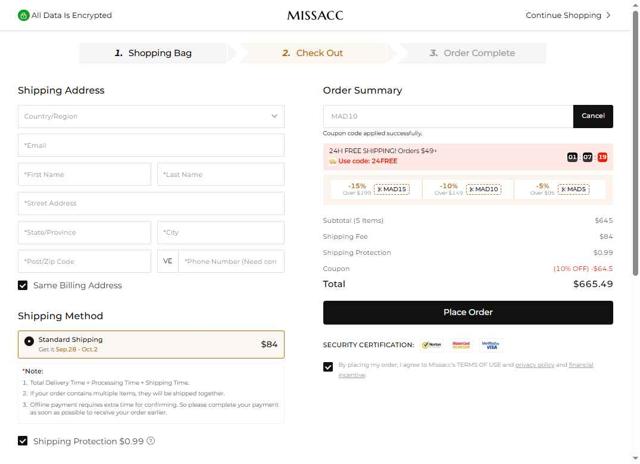Click the Place Order button

tap(468, 312)
